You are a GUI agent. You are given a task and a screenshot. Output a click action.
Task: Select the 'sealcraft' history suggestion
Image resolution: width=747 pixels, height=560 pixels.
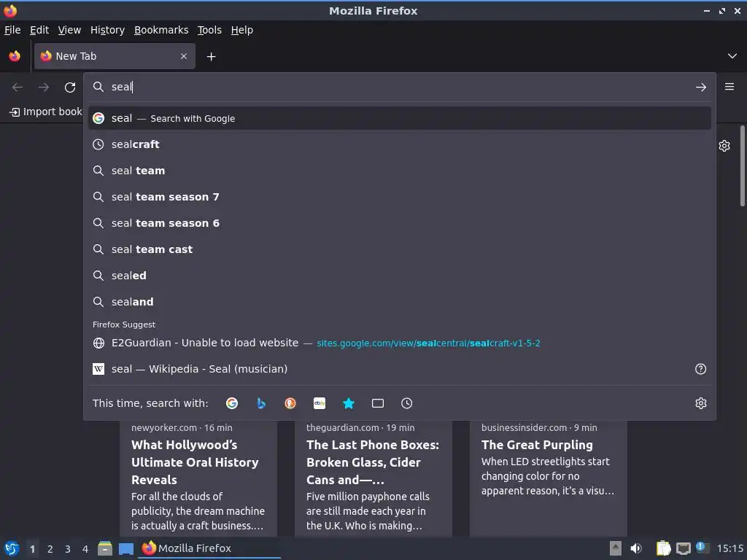coord(400,144)
